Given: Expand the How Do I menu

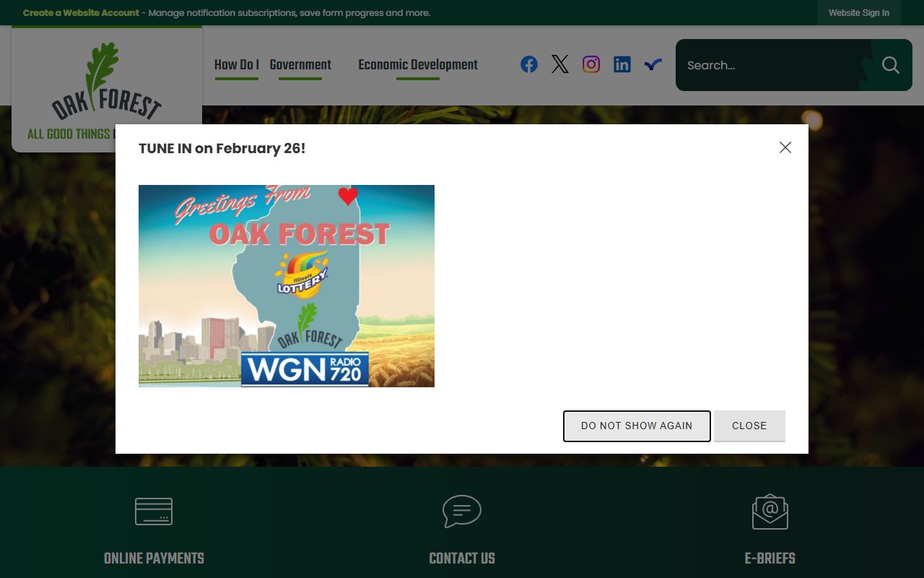Looking at the screenshot, I should 236,65.
